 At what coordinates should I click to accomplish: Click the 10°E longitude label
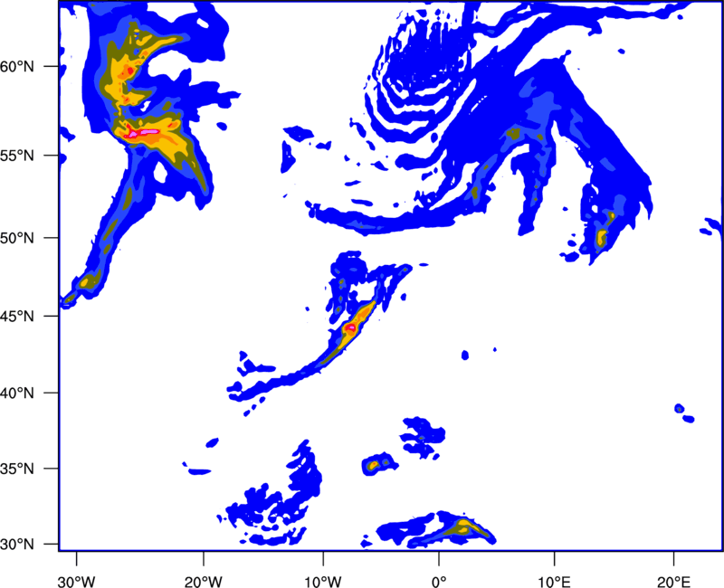[554, 582]
